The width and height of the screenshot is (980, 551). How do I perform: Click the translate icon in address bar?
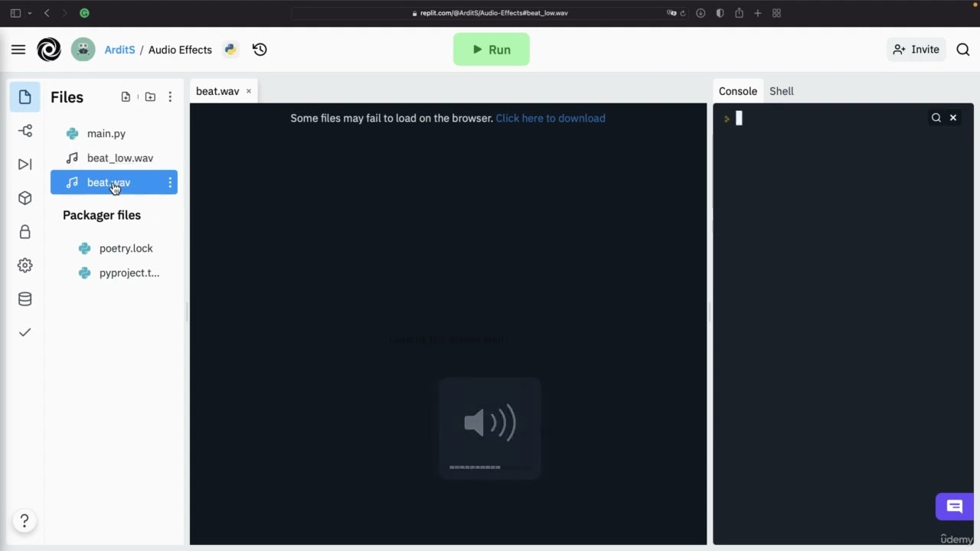click(671, 13)
